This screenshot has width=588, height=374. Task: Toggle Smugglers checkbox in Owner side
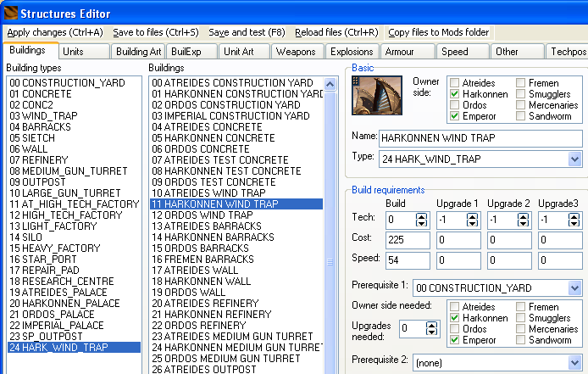[520, 93]
